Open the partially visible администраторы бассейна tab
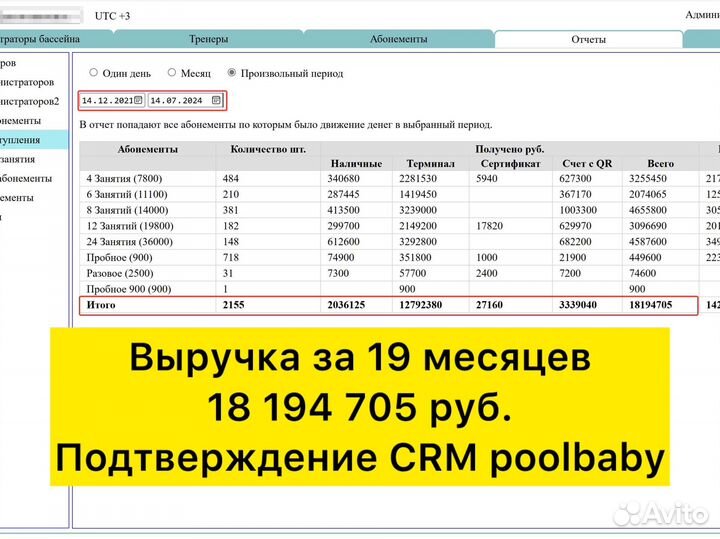The height and width of the screenshot is (539, 720). [x=56, y=39]
